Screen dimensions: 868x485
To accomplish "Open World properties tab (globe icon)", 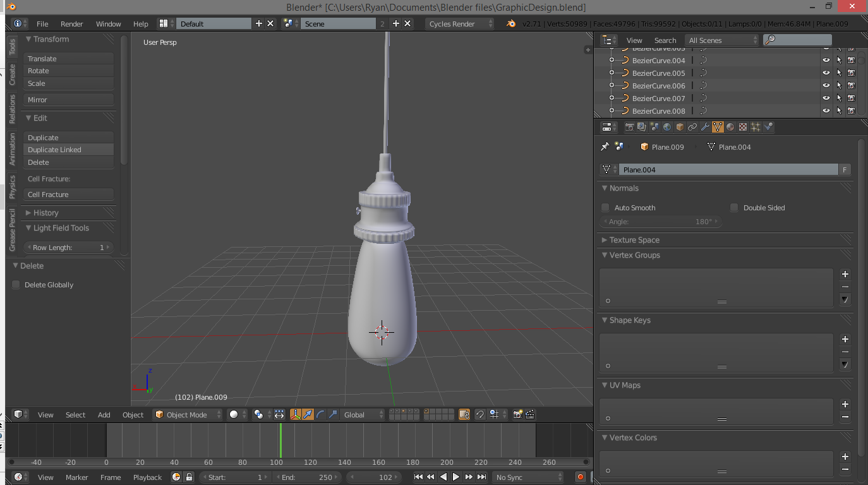I will (x=667, y=127).
